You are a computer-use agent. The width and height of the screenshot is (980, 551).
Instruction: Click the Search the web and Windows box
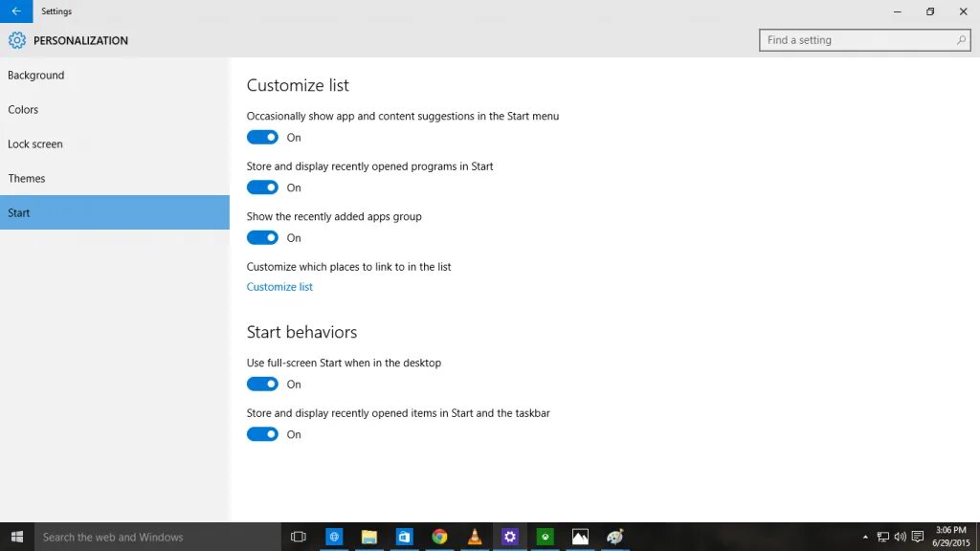coord(158,537)
